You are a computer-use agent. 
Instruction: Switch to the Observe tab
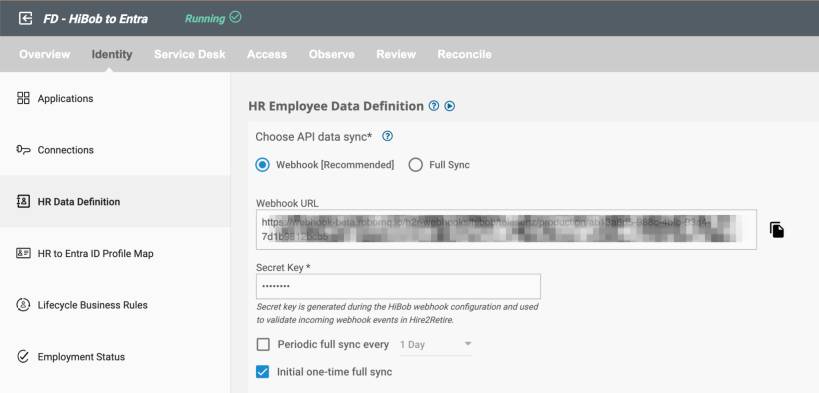click(332, 54)
